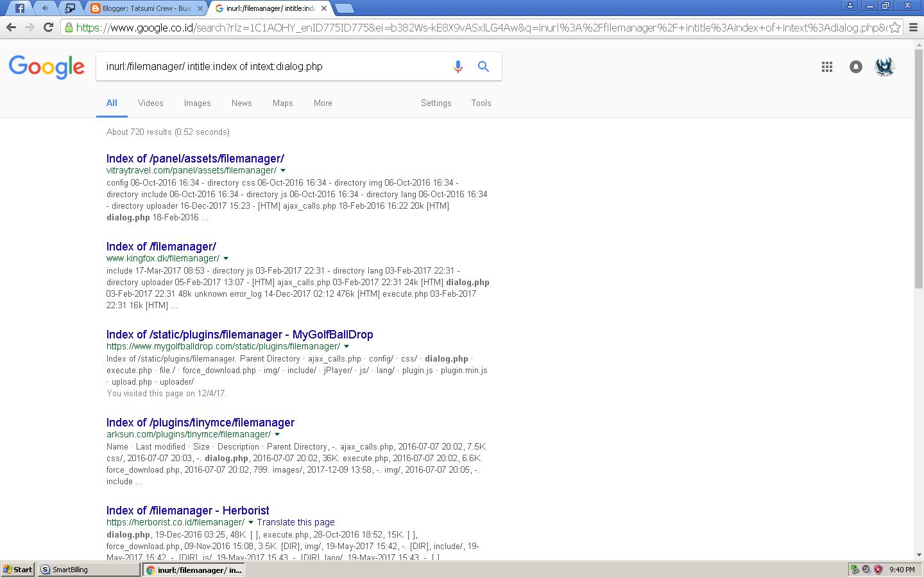
Task: Open Index of /panel/assets/filemanager/ result
Action: click(195, 158)
